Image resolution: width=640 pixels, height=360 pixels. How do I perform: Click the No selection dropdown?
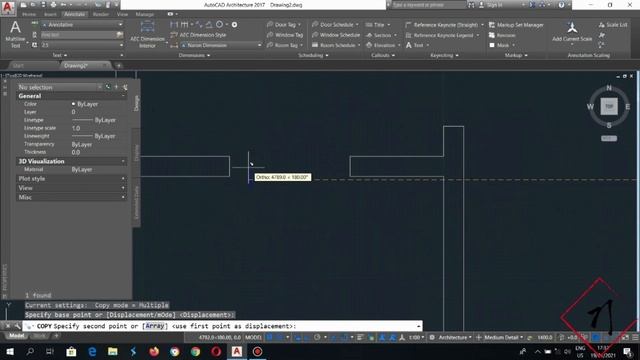coord(60,87)
